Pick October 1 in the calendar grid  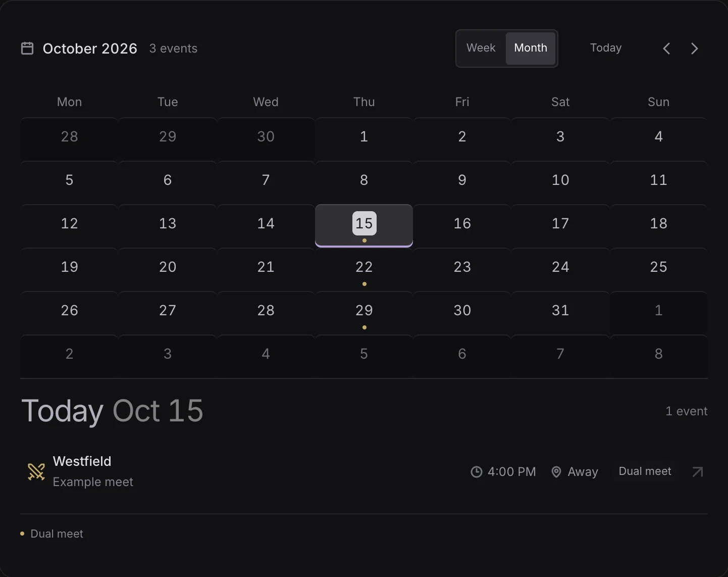coord(364,139)
